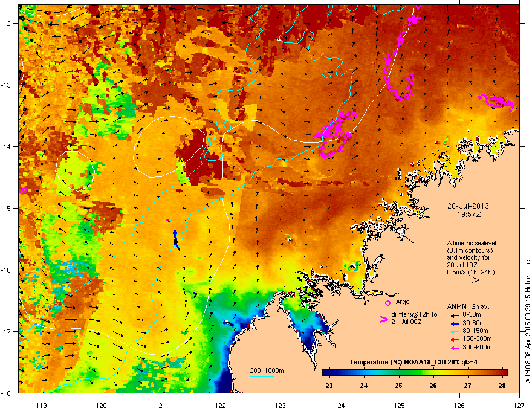Click the magenta drifters chevron legend symbol
This screenshot has height=411, width=532.
point(383,319)
